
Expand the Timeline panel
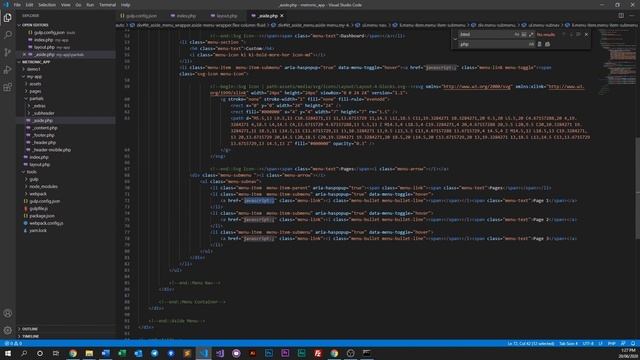point(66,336)
